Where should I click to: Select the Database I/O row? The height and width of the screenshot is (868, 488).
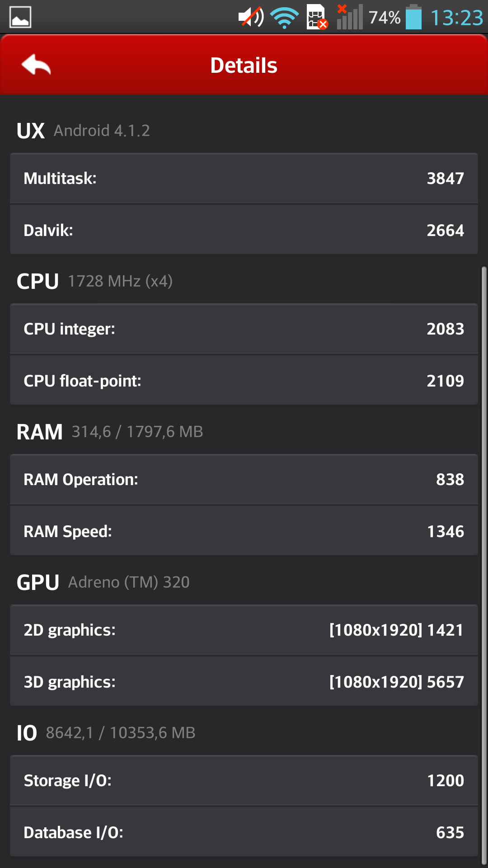pyautogui.click(x=244, y=832)
